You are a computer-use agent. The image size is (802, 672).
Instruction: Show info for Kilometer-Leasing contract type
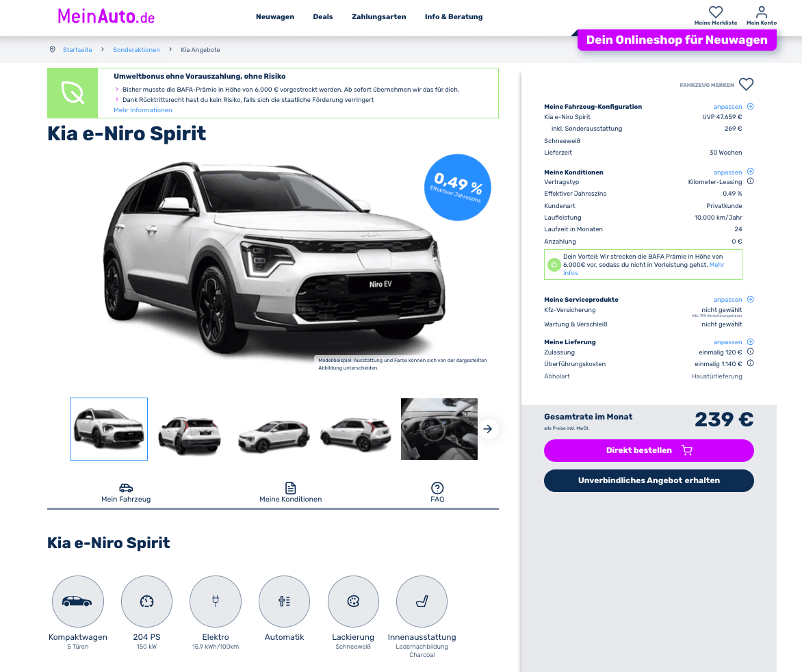pyautogui.click(x=751, y=181)
